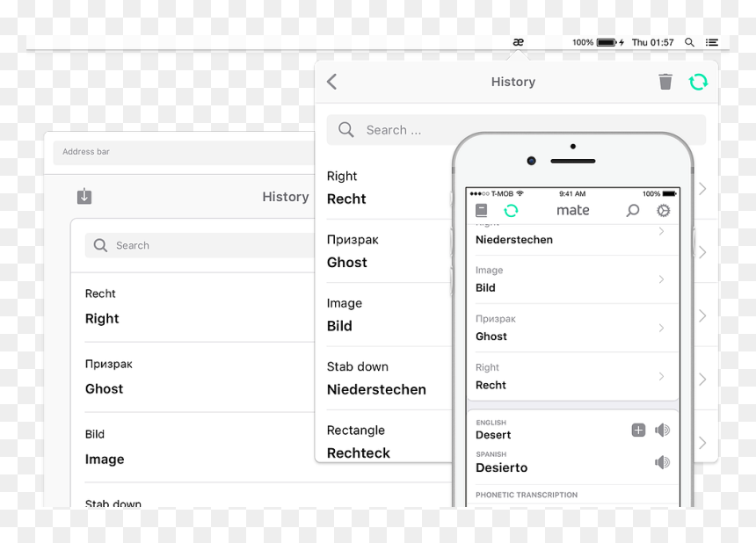Screen dimensions: 756x543
Task: Click the Rectangle source text in popup
Action: [x=356, y=431]
